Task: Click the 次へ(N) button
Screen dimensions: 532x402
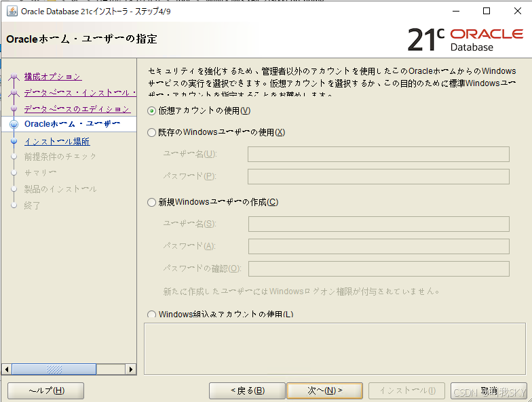Action: 324,390
